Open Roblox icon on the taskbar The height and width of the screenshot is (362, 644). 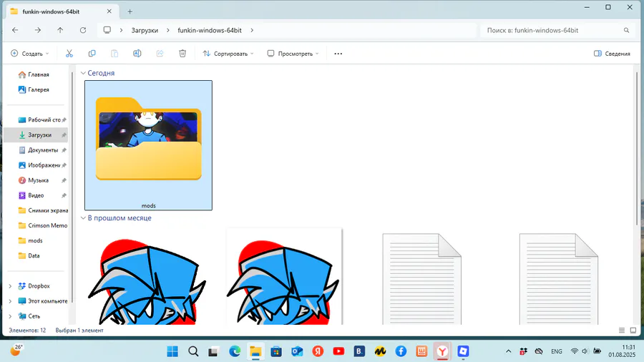coord(463,351)
